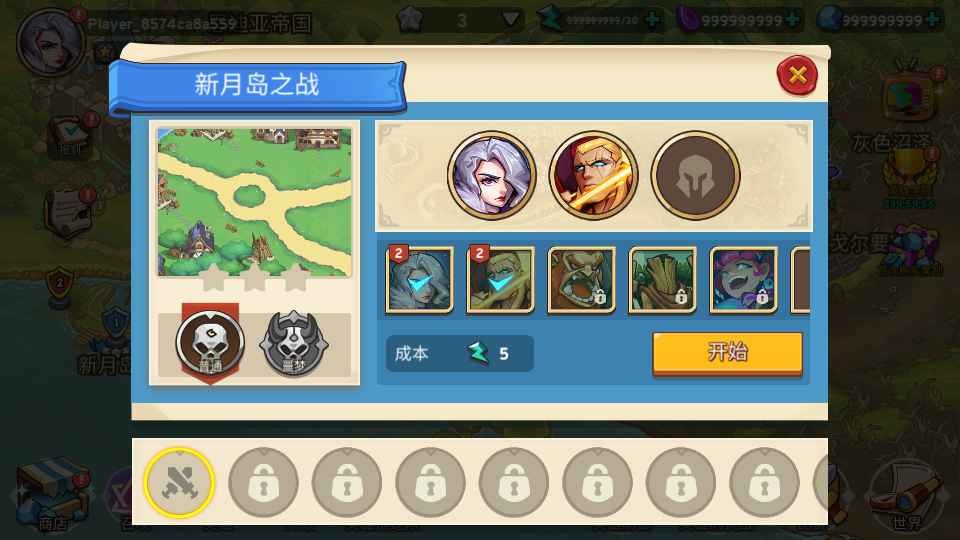Click the first locked stage padlock
Screen dimensions: 960x540
[263, 482]
